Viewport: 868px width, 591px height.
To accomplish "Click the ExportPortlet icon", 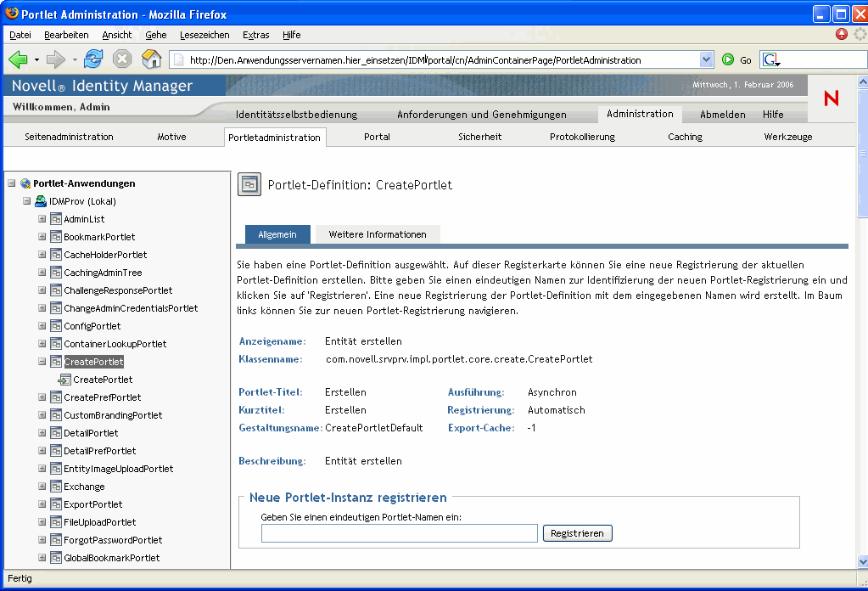I will point(55,504).
